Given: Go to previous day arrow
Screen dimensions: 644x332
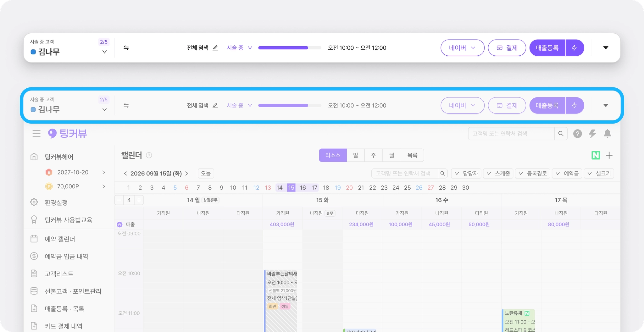Looking at the screenshot, I should [x=125, y=174].
